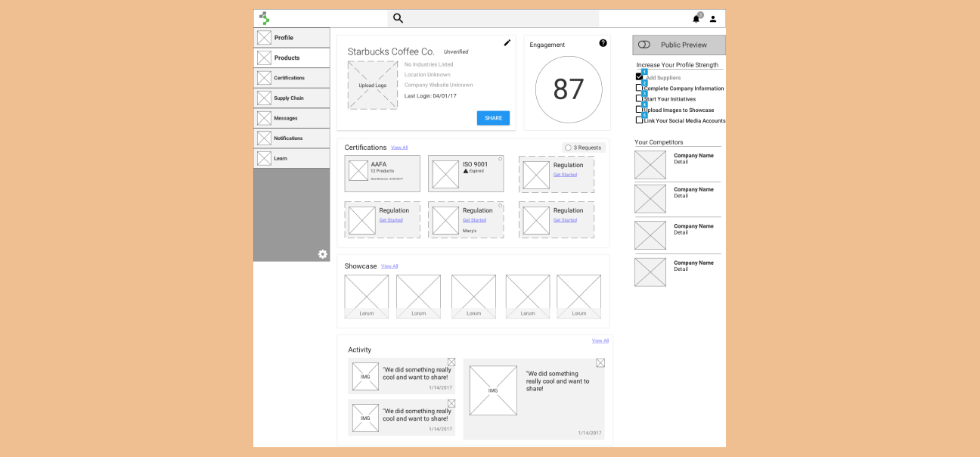Click the engagement score 87 circle
Screen dimensions: 980x457
(569, 89)
